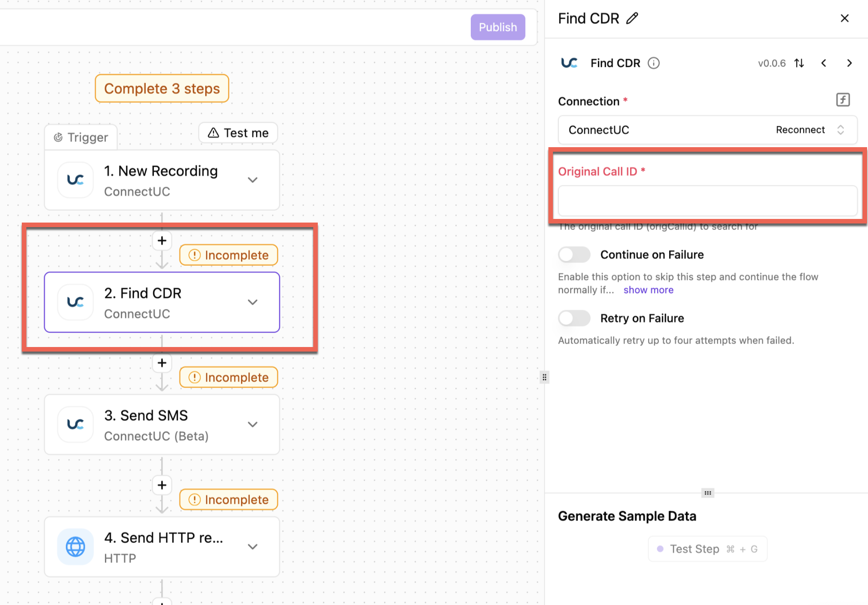
Task: Click into the Original Call ID input
Action: [707, 200]
